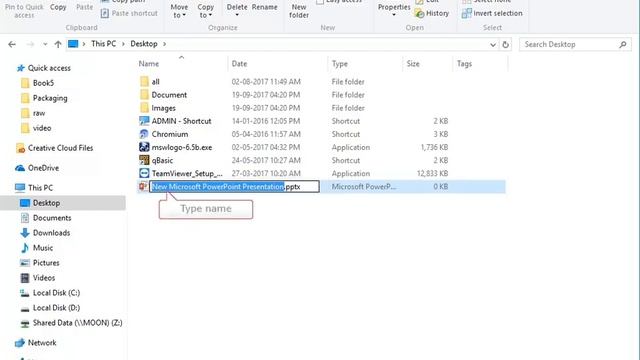Open the recent locations dropdown arrow
Viewport: 640px width, 360px height.
(45, 44)
